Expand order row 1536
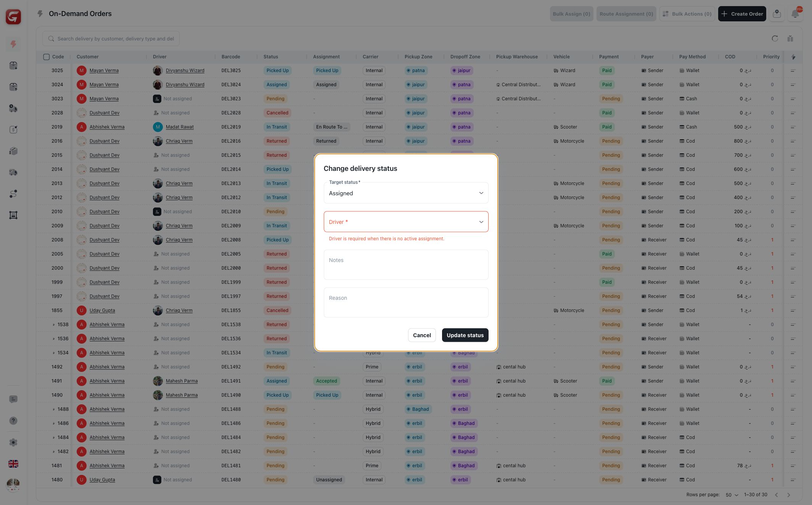Image resolution: width=812 pixels, height=505 pixels. coord(54,339)
